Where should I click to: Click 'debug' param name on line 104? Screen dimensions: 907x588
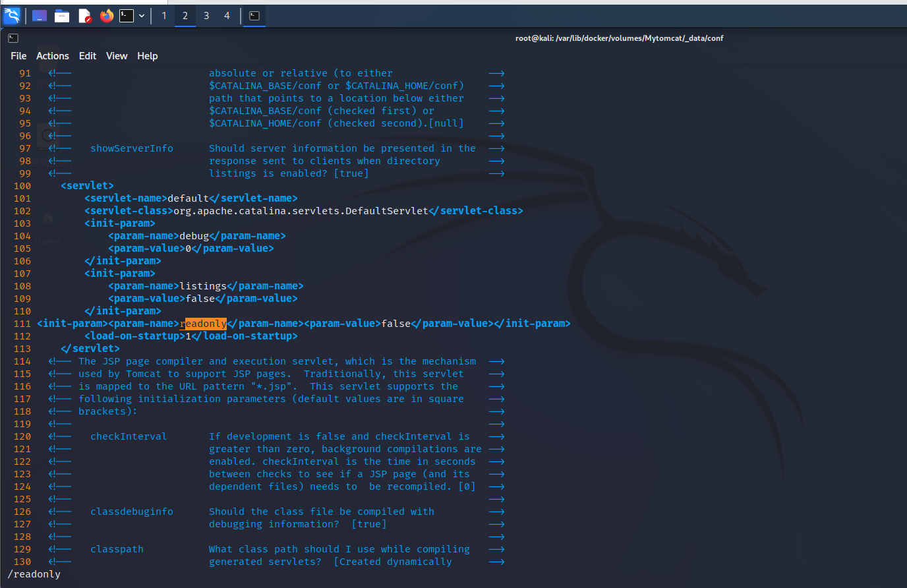coord(194,236)
